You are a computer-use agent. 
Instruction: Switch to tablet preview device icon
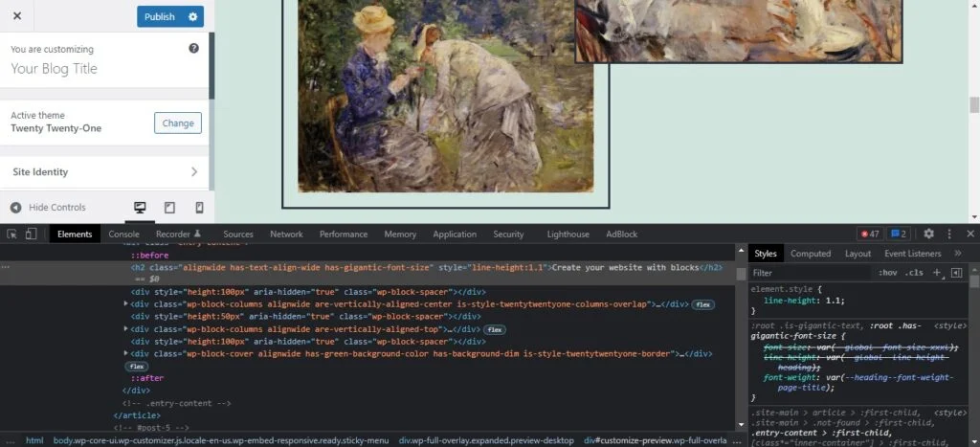(x=169, y=208)
